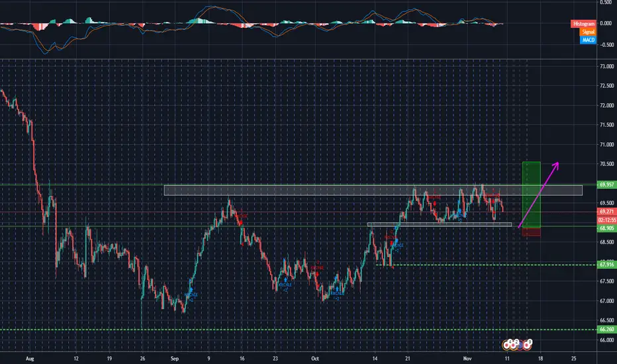Click the 23 date label on the time axis
Image resolution: width=617 pixels, height=364 pixels.
pos(275,359)
